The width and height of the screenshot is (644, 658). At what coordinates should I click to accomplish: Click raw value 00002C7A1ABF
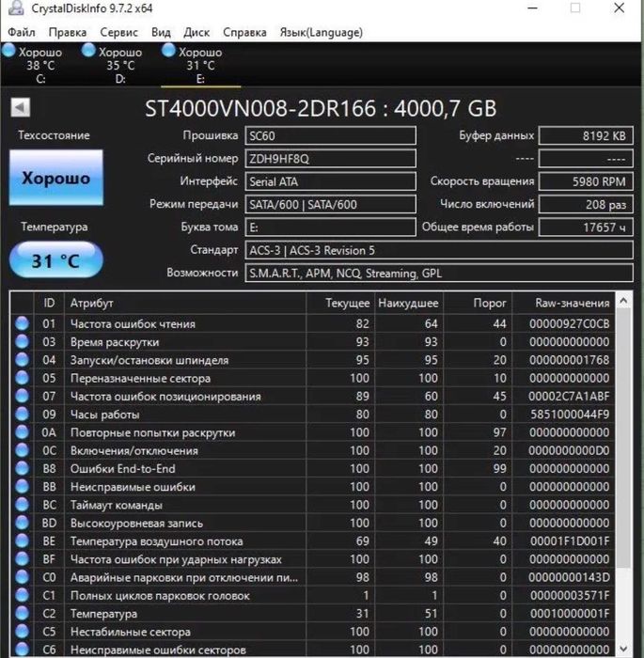pyautogui.click(x=569, y=396)
